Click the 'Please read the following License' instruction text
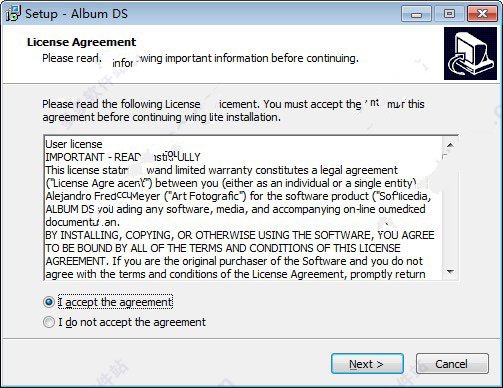 [121, 104]
